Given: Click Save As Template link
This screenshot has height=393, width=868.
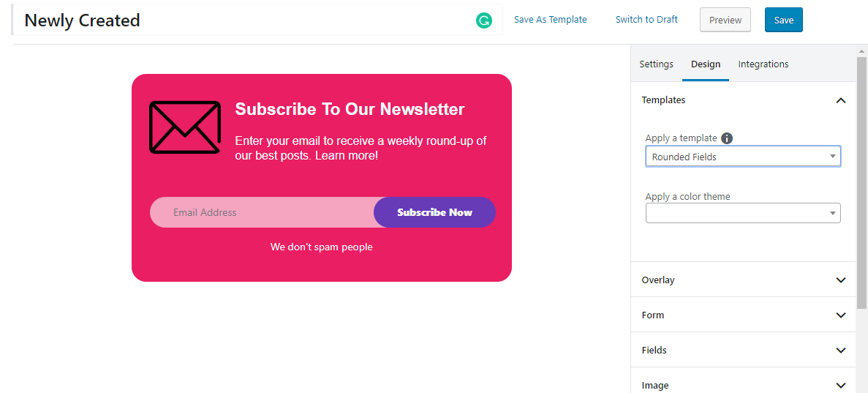Looking at the screenshot, I should tap(550, 20).
